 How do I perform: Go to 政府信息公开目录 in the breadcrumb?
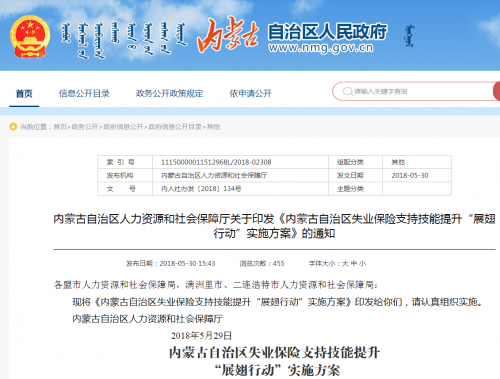[x=175, y=127]
